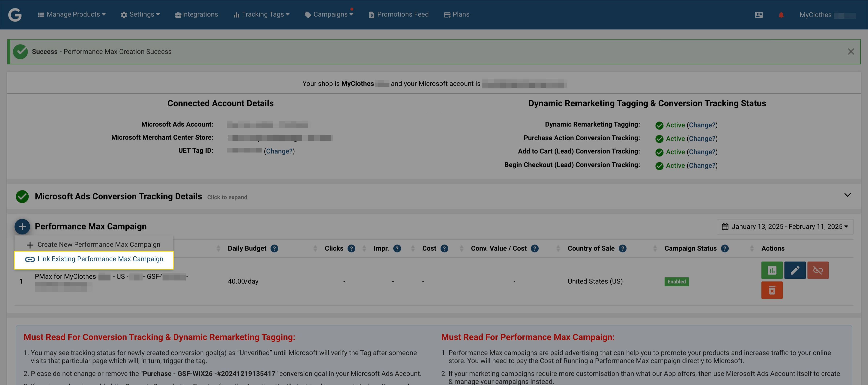Click Connected Account Details heading

(x=220, y=103)
